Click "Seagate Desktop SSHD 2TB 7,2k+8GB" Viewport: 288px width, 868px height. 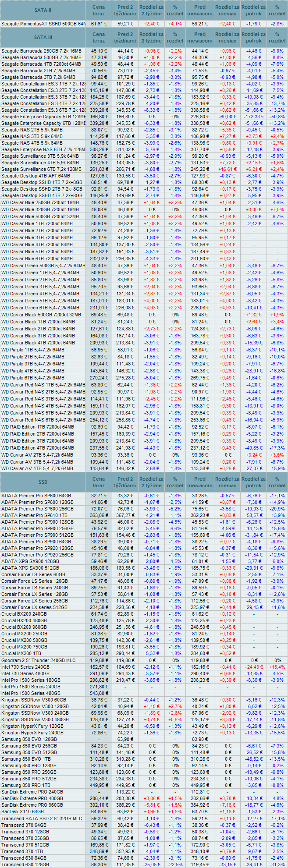tap(42, 189)
